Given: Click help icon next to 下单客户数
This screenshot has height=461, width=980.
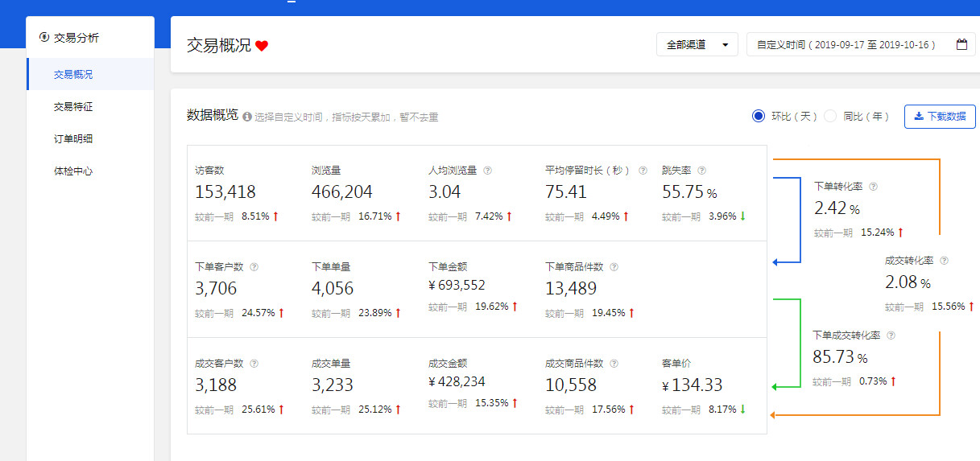Looking at the screenshot, I should 254,267.
